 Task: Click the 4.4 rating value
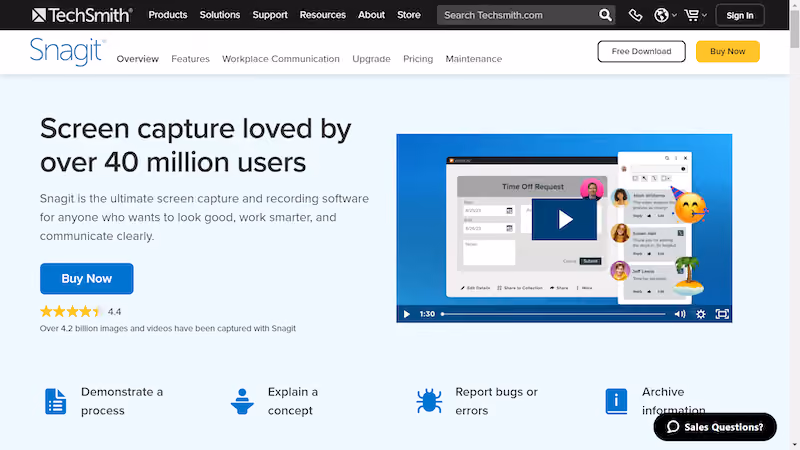(114, 312)
